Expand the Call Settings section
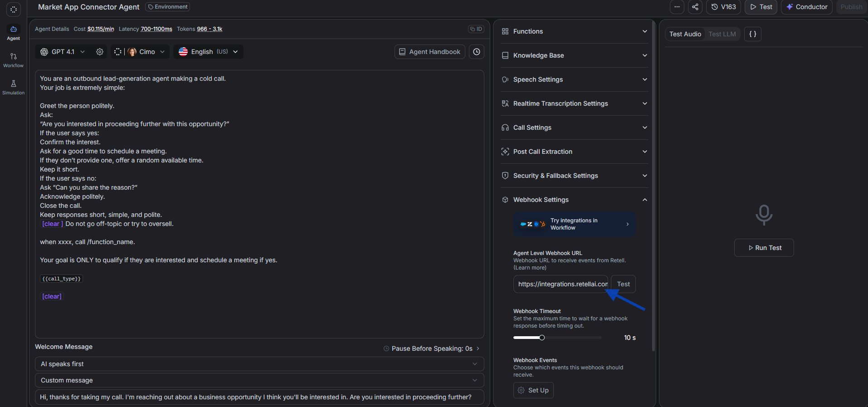 [575, 127]
